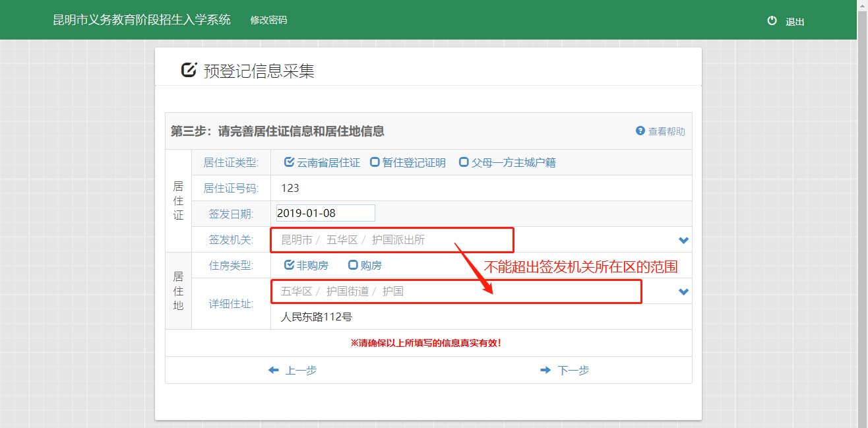Viewport: 868px width, 428px height.
Task: Open the 五华区 / 护国街道 address selector
Action: point(455,291)
